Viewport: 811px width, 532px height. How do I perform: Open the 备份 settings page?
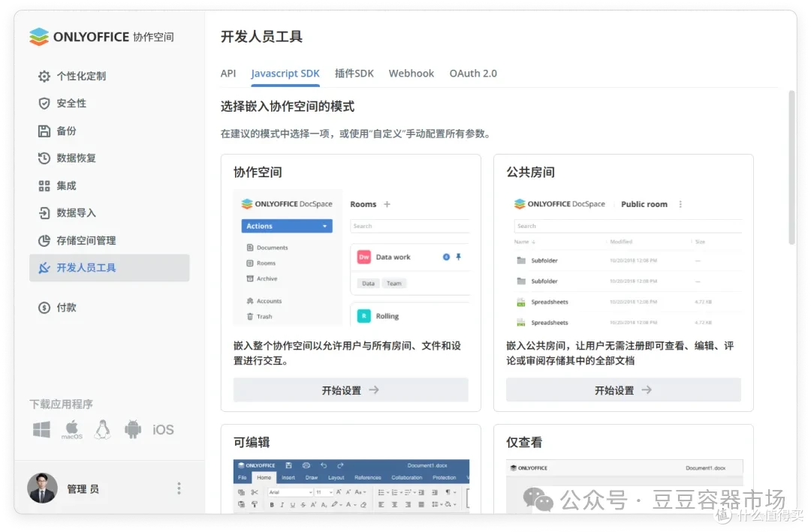[66, 131]
